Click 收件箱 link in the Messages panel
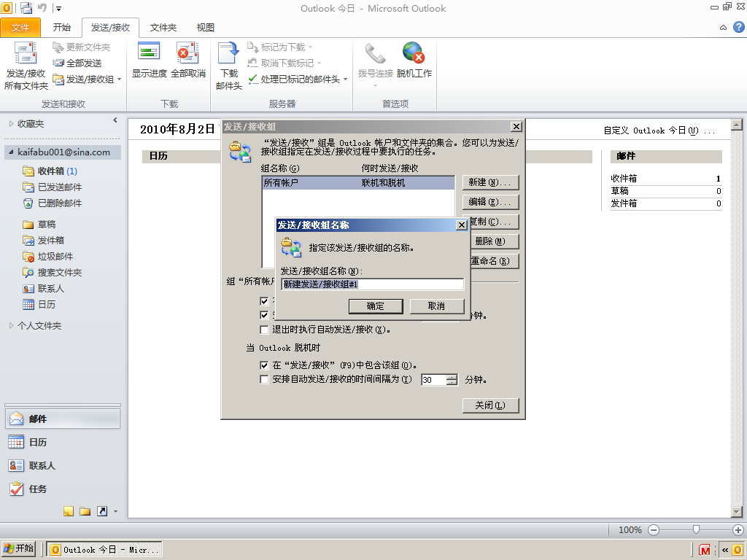Image resolution: width=747 pixels, height=560 pixels. coord(624,179)
